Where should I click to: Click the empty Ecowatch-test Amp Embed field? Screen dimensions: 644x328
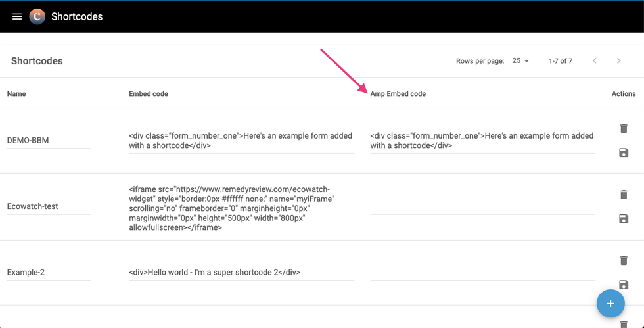point(482,206)
